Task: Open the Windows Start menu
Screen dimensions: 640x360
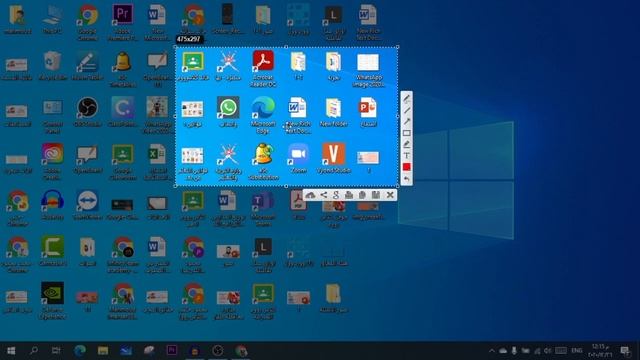Action: click(x=11, y=351)
